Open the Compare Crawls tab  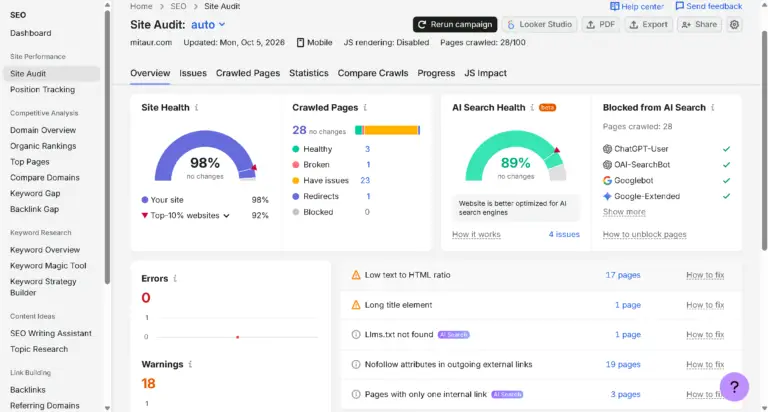(373, 73)
